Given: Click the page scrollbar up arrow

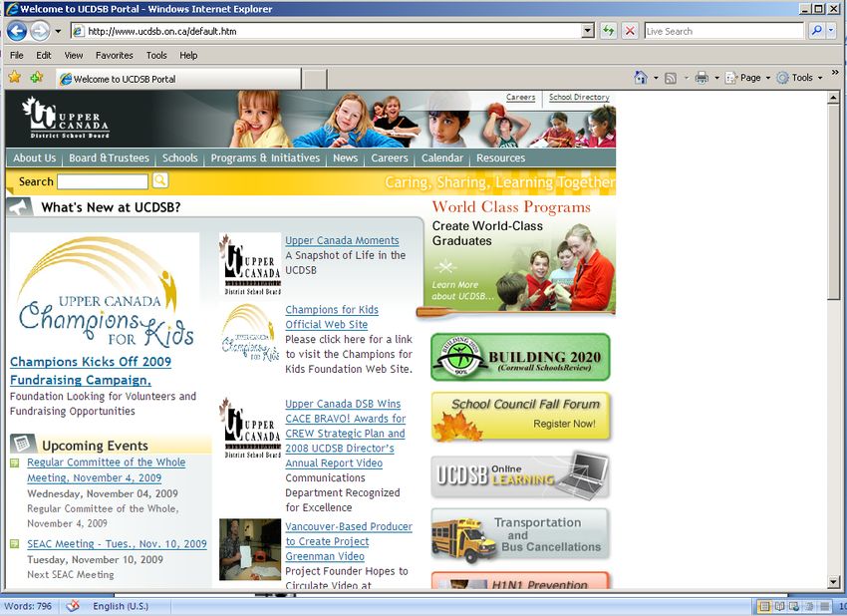Looking at the screenshot, I should click(x=834, y=98).
